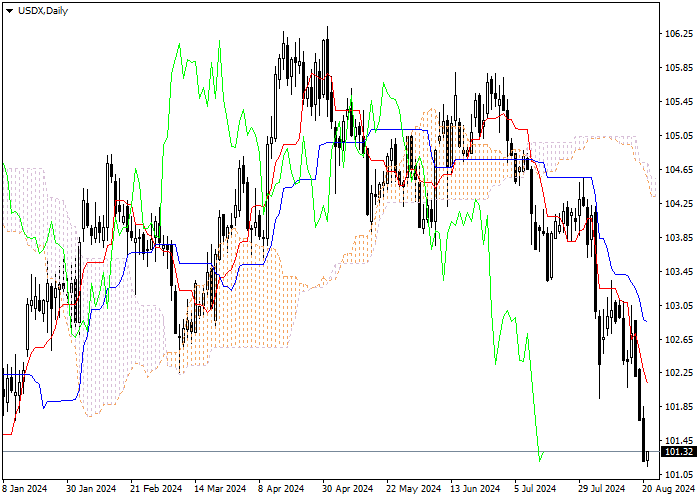Image resolution: width=700 pixels, height=500 pixels.
Task: Click the 103.45 price axis label
Action: pos(679,271)
